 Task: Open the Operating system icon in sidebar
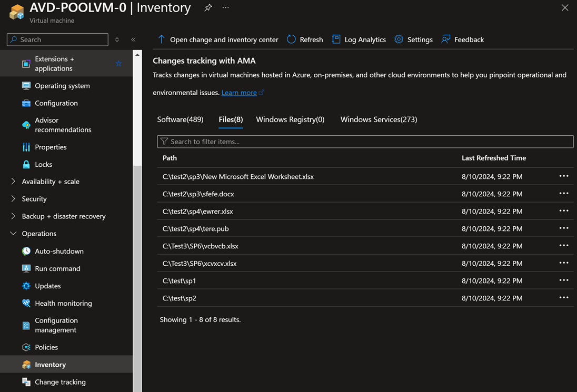point(26,86)
